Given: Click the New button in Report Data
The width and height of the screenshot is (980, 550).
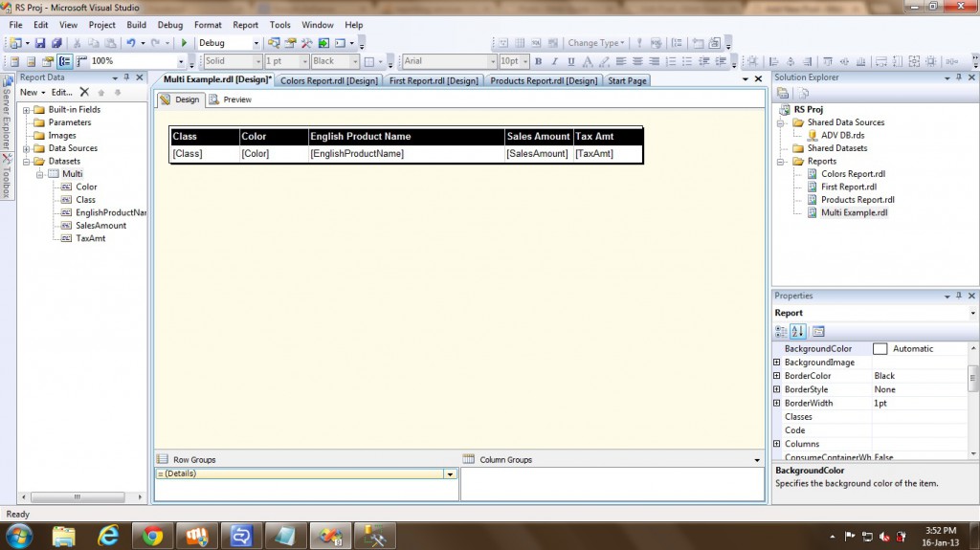Looking at the screenshot, I should click(x=32, y=93).
